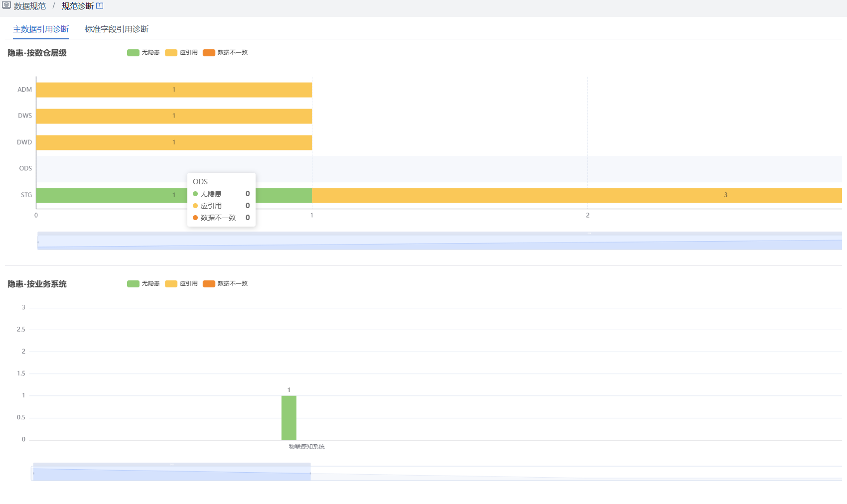The image size is (847, 504).
Task: Toggle 无隐患 legend in 按业务系统 chart
Action: click(143, 283)
